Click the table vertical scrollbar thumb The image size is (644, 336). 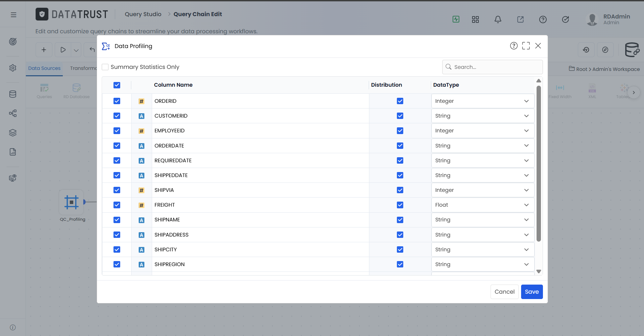(539, 163)
